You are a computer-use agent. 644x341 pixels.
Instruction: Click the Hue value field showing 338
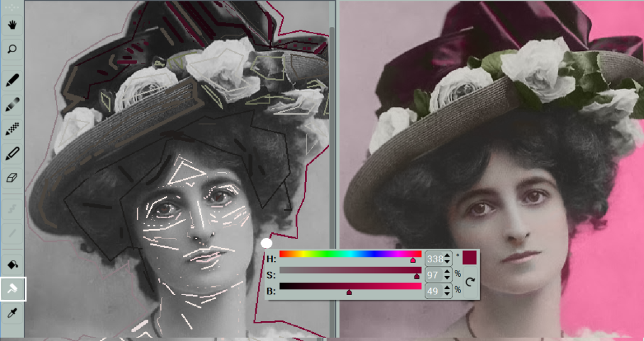[435, 259]
